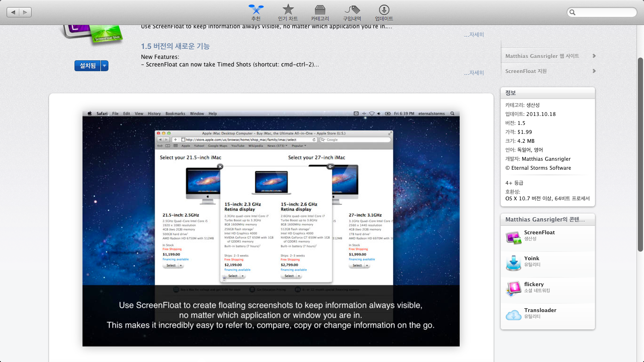Click the 카테고리: 생산성 info row

522,105
